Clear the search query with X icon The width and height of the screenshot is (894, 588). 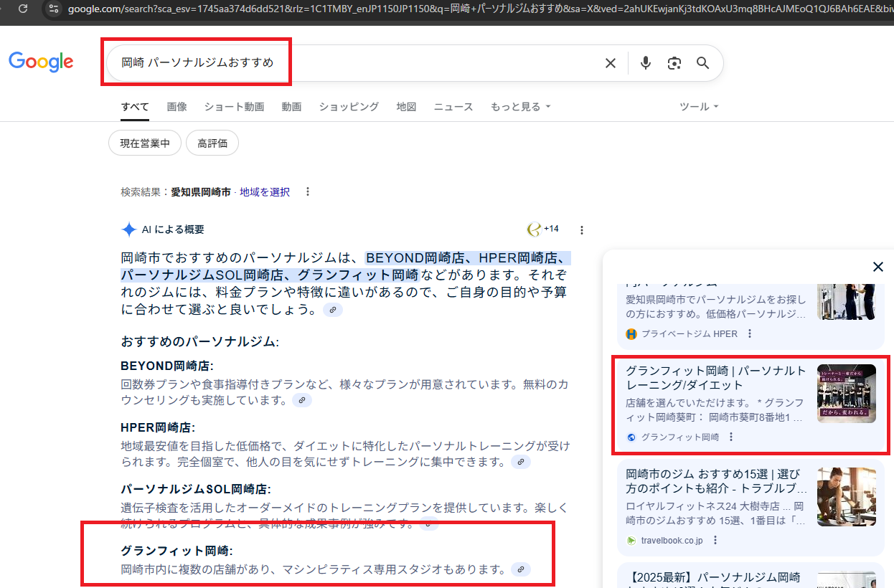coord(611,63)
